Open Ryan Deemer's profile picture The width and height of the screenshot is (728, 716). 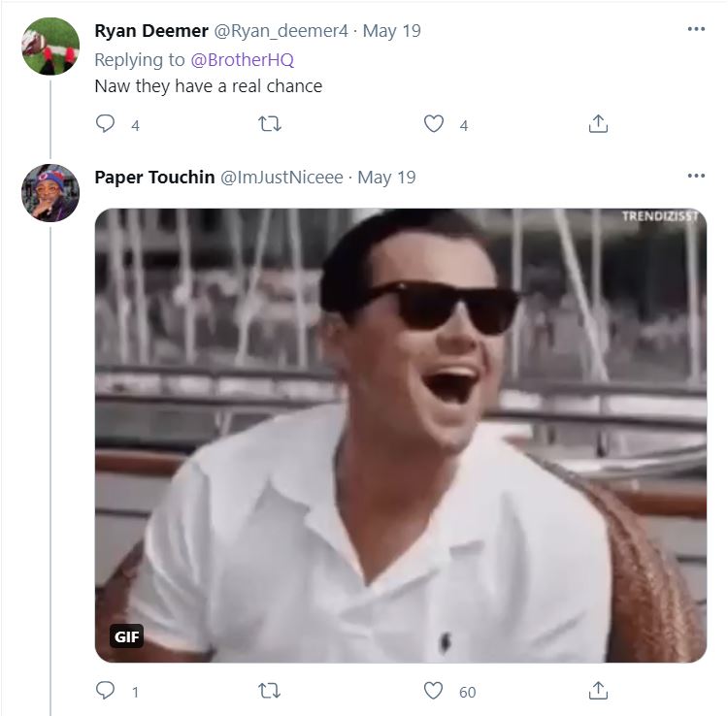point(50,47)
